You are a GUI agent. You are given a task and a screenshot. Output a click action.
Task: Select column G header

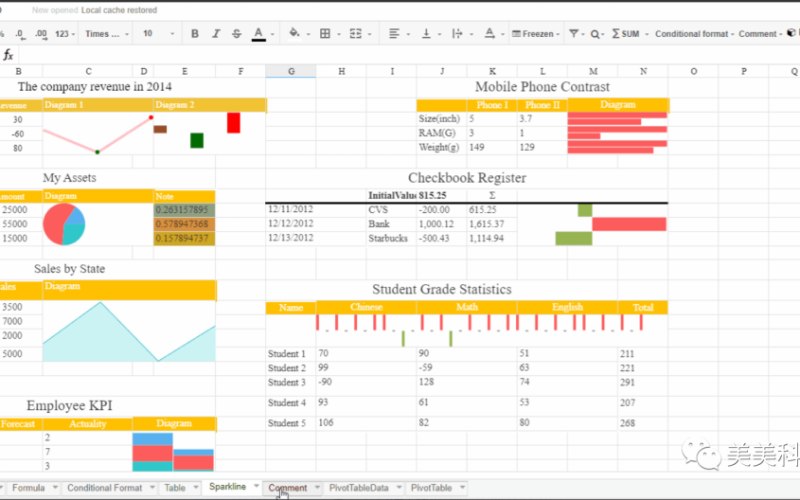coord(291,71)
